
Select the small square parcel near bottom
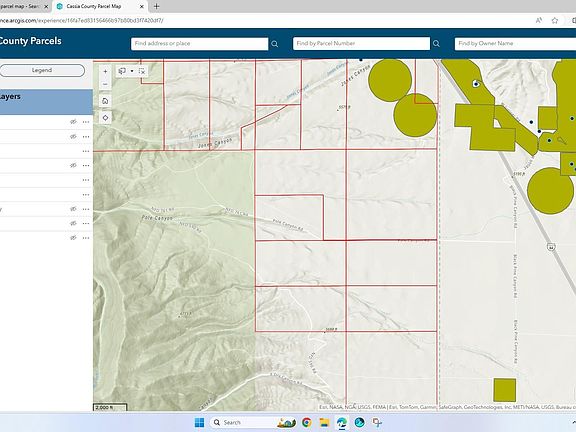pyautogui.click(x=505, y=390)
